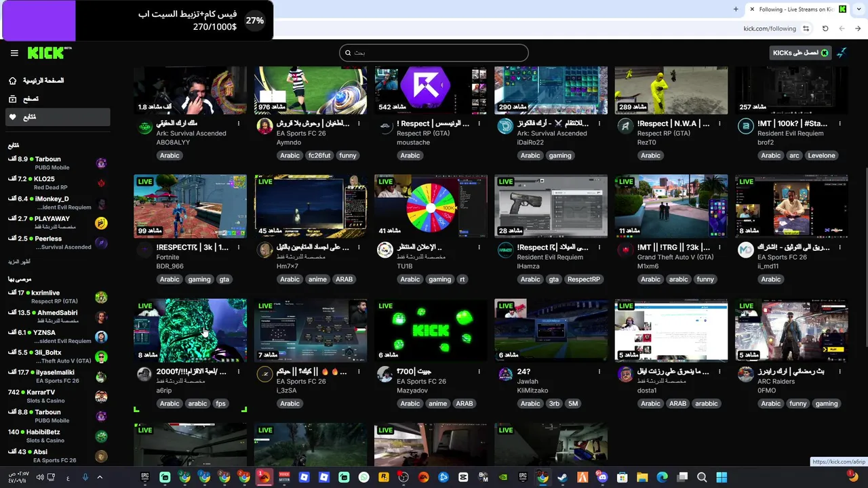Open BDR_966 Fortnite stream thumbnail
The width and height of the screenshot is (868, 488).
point(191,206)
